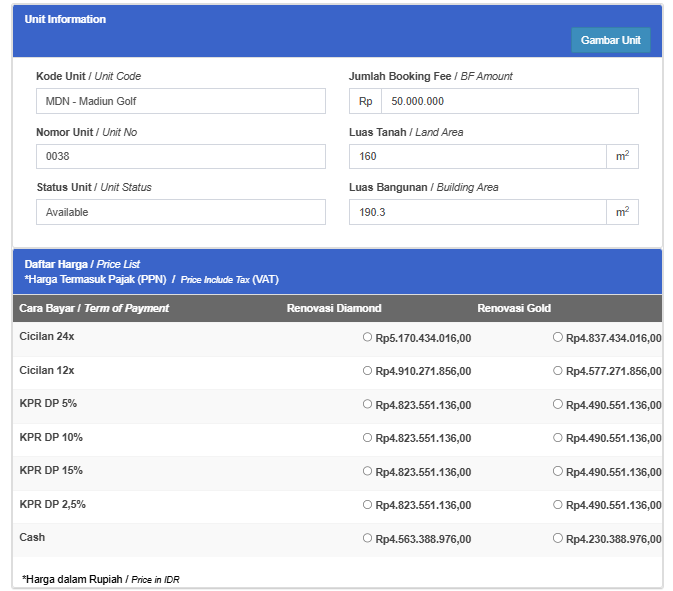Viewport: 673px width, 591px height.
Task: Click the Nomor Unit / Unit No label
Action: click(x=87, y=132)
